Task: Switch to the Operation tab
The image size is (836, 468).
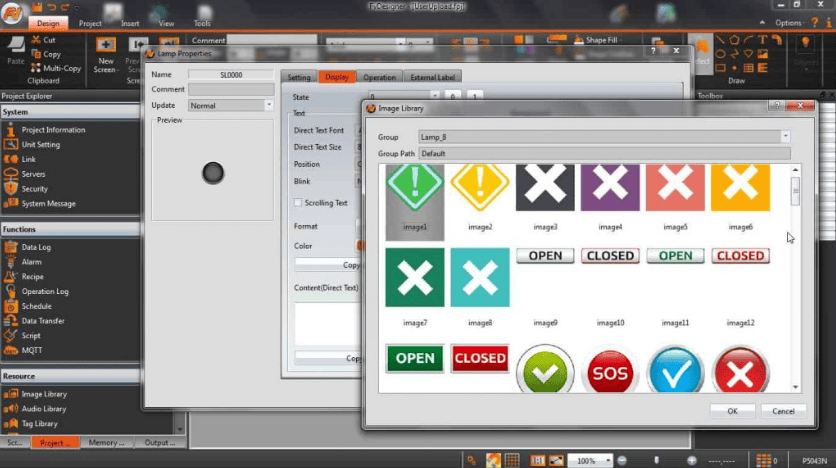Action: click(379, 77)
